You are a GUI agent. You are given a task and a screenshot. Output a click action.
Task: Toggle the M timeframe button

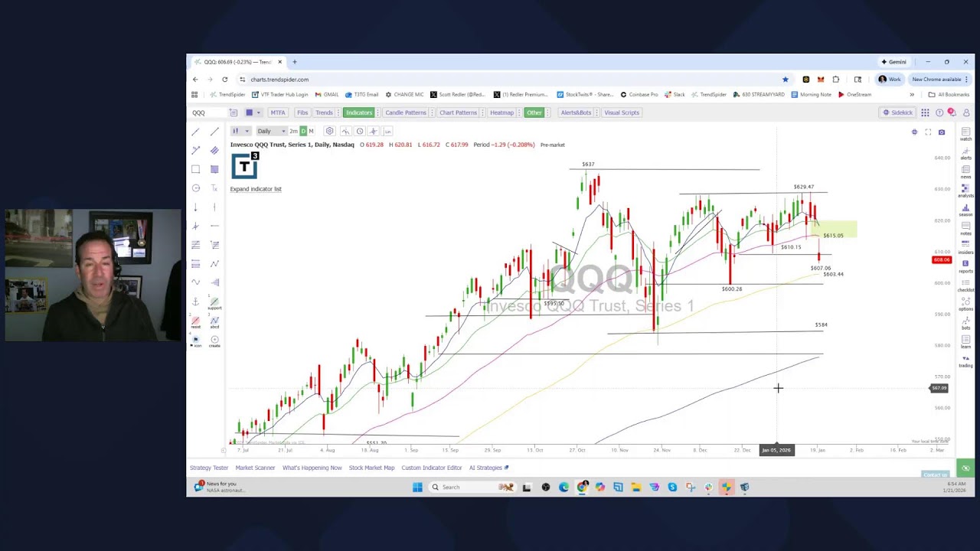pos(311,131)
